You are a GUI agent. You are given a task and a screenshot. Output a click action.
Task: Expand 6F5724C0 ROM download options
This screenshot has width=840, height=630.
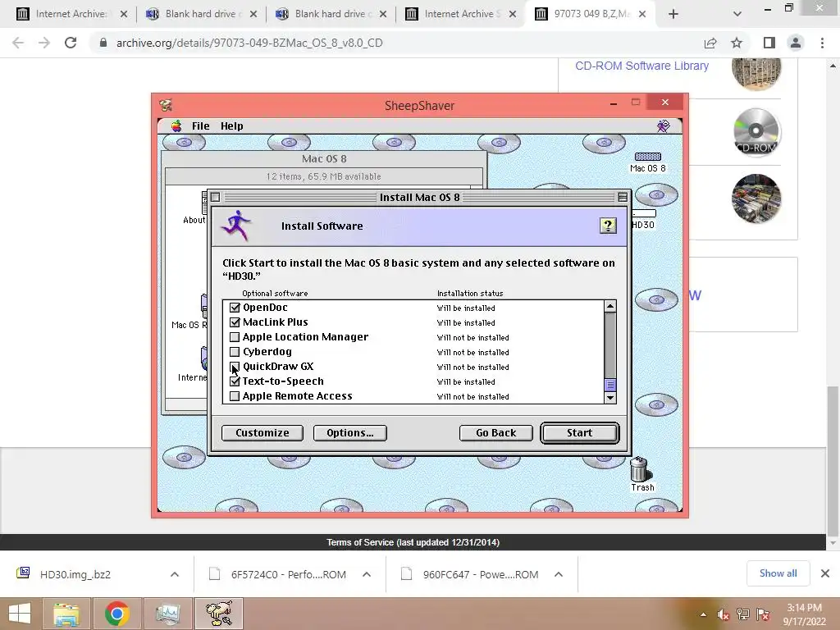(x=367, y=574)
